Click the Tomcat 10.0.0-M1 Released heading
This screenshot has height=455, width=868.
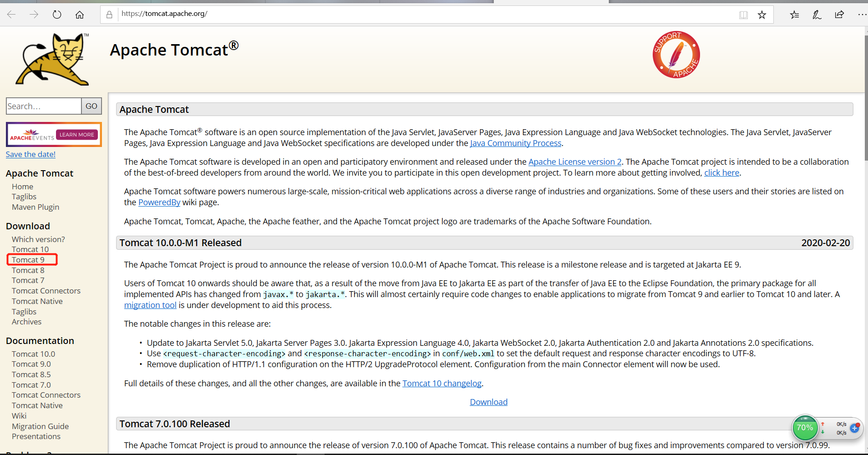pos(180,243)
